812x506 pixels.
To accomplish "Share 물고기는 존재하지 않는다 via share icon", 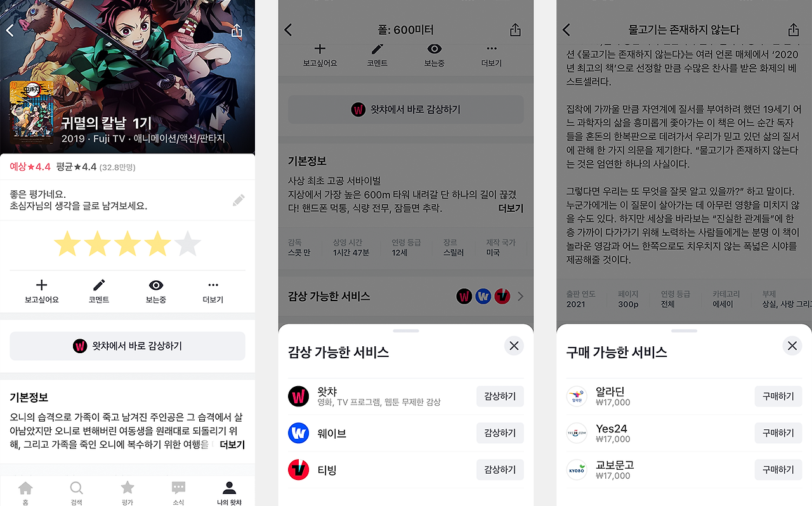I will tap(793, 30).
